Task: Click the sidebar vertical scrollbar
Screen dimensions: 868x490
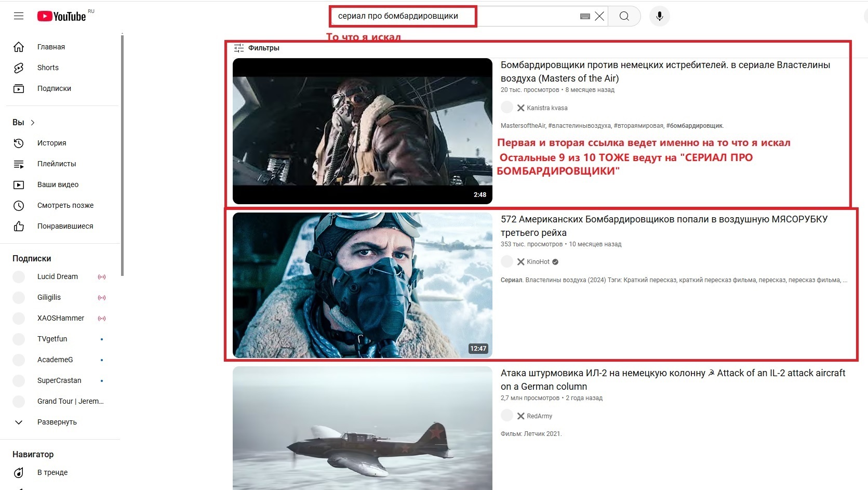Action: [122, 155]
